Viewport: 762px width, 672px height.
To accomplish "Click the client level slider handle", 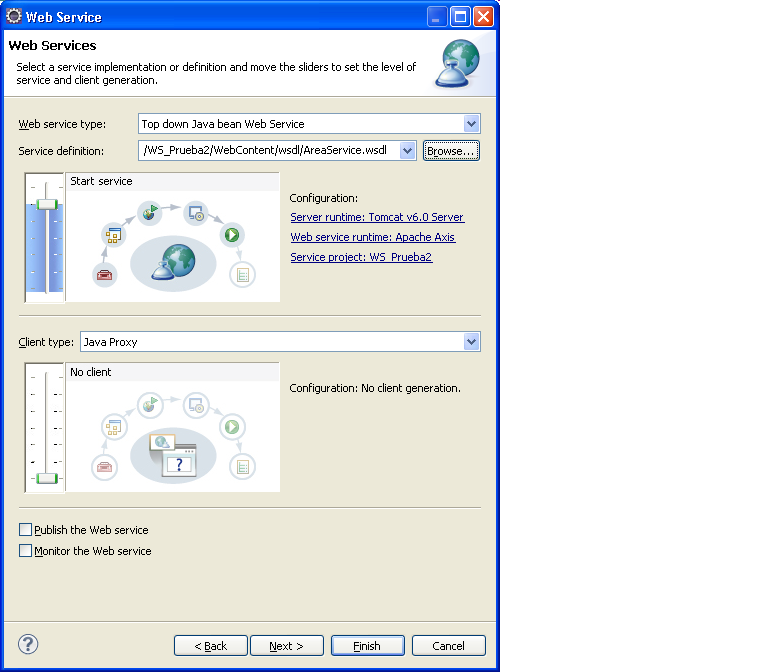I will click(47, 478).
